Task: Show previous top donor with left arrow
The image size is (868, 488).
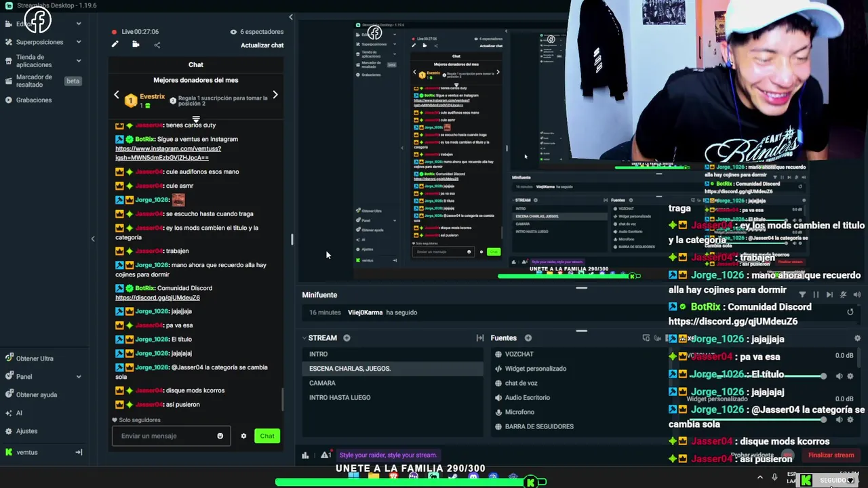Action: [x=116, y=95]
